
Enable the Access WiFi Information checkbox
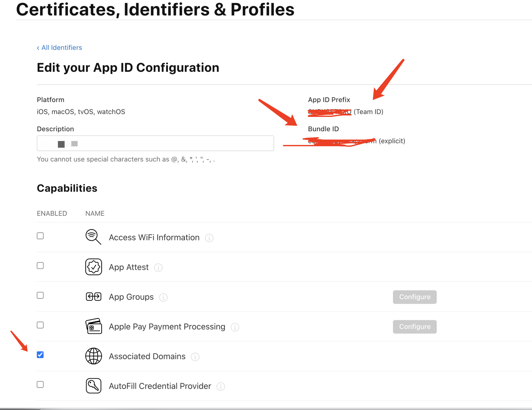tap(40, 236)
